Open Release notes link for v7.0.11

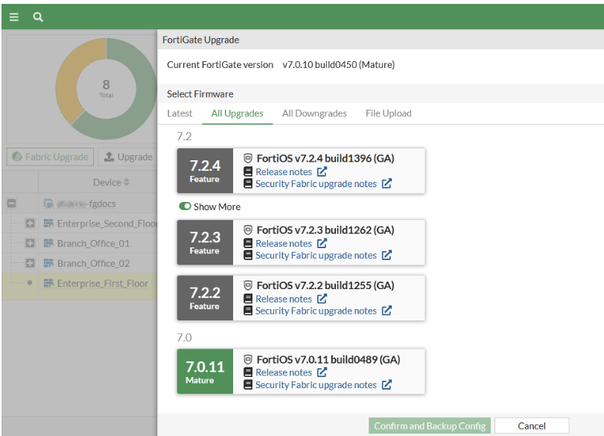(x=284, y=372)
